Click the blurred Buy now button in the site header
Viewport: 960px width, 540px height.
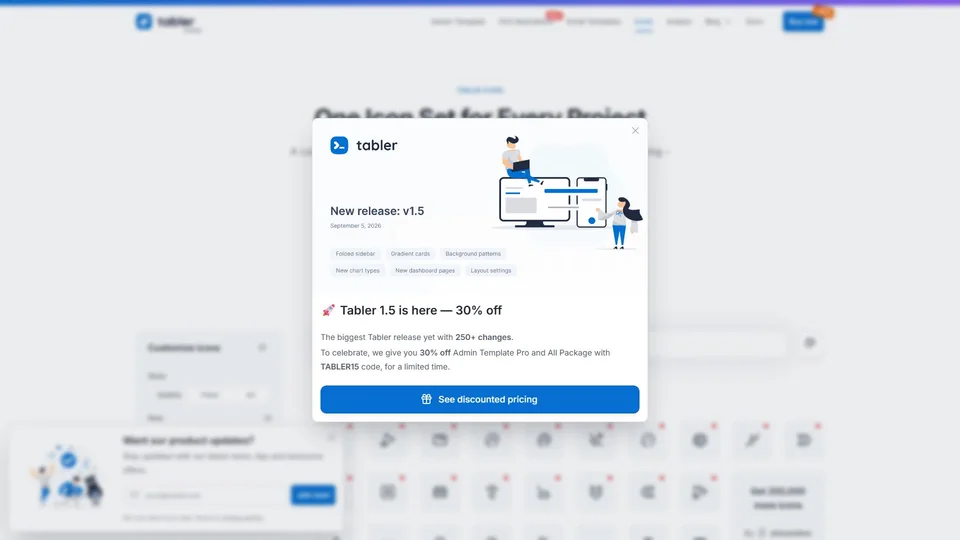click(803, 21)
